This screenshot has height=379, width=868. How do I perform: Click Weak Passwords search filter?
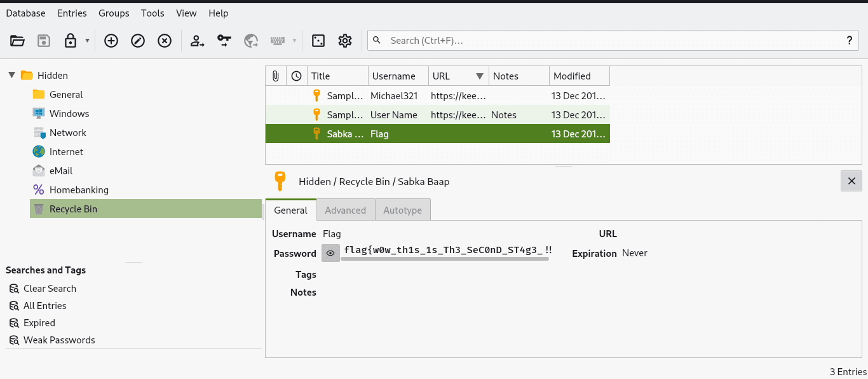(59, 340)
